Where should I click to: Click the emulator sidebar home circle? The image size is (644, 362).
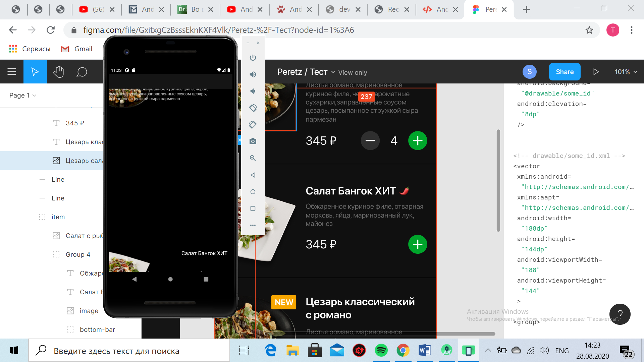point(253,192)
